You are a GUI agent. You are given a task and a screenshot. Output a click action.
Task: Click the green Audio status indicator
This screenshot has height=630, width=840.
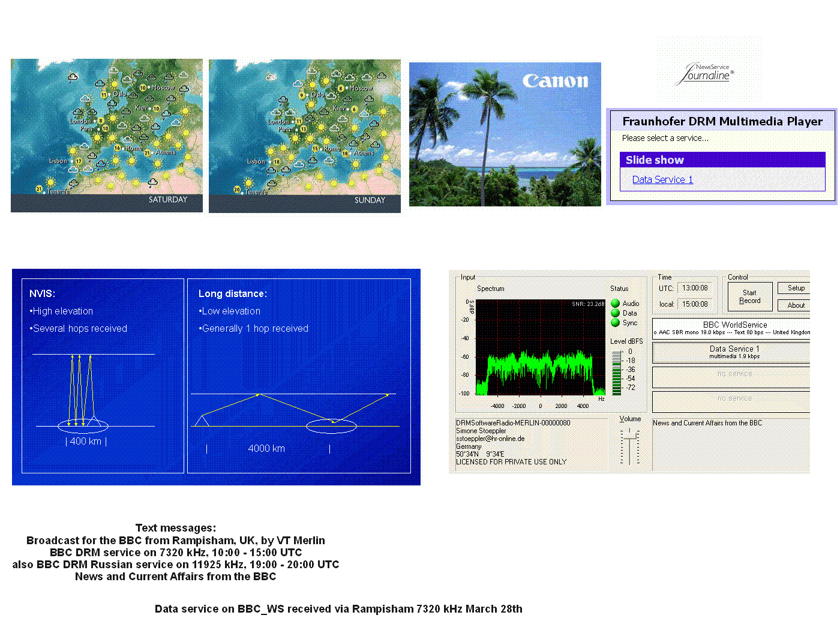pyautogui.click(x=615, y=304)
